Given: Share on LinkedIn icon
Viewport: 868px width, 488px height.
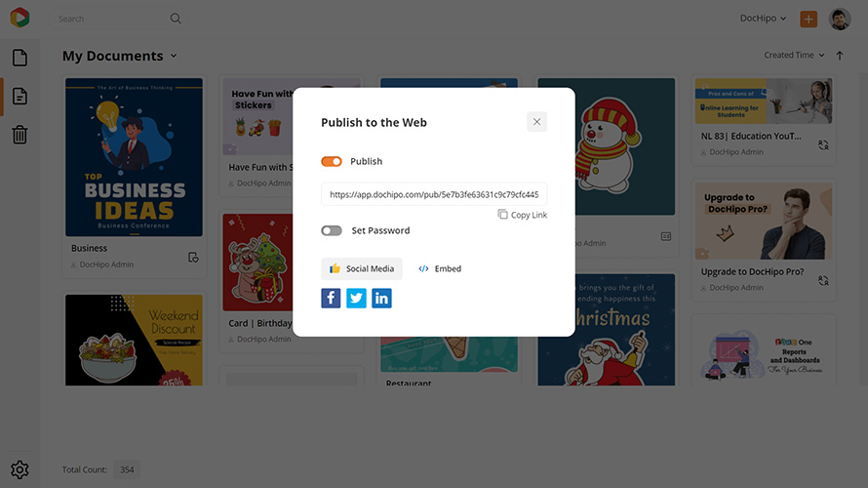Looking at the screenshot, I should tap(381, 298).
